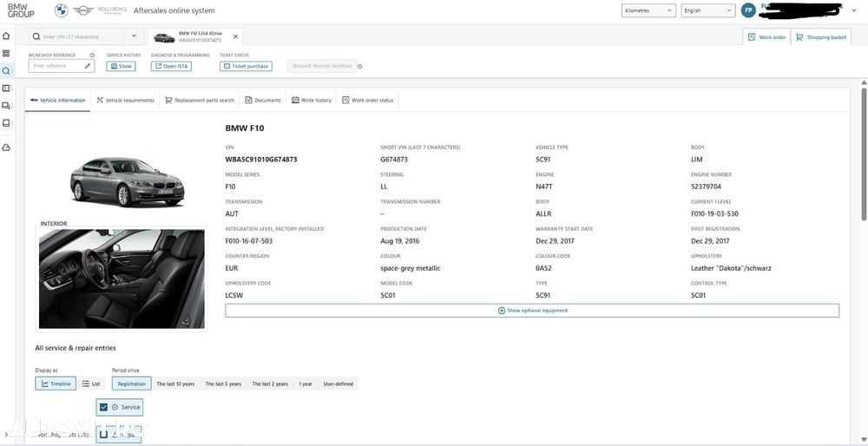868x446 pixels.
Task: Click the Open ISTA button
Action: point(171,66)
